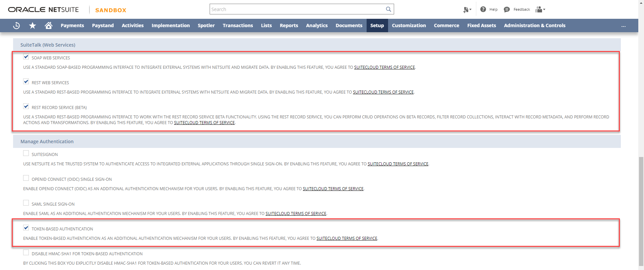This screenshot has width=644, height=270.
Task: Click the SUITESIGNON label text
Action: [x=45, y=155]
